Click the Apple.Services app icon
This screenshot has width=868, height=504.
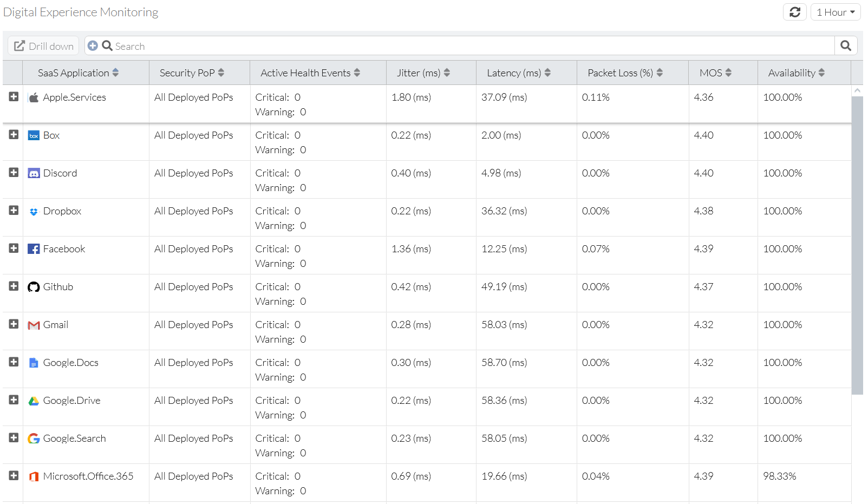[x=34, y=97]
